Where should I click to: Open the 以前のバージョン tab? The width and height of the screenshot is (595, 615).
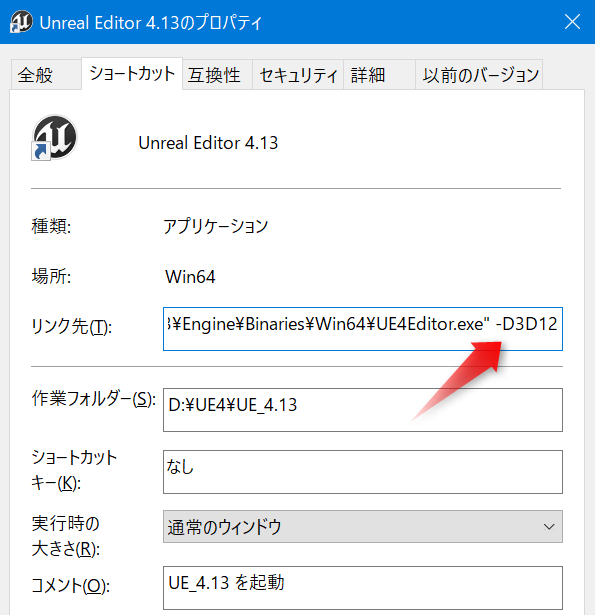coord(479,75)
